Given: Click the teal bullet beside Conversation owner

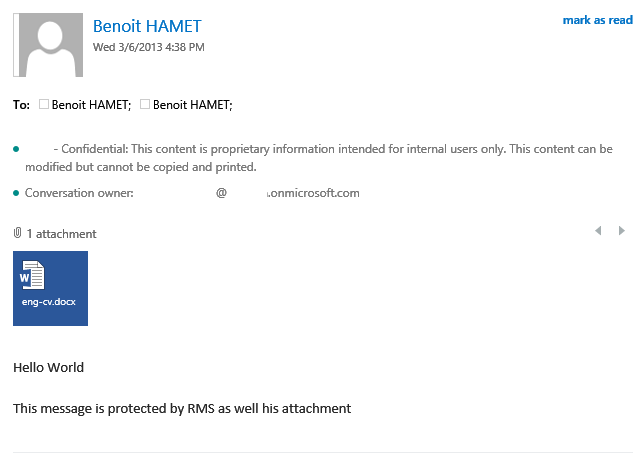Looking at the screenshot, I should (x=16, y=193).
